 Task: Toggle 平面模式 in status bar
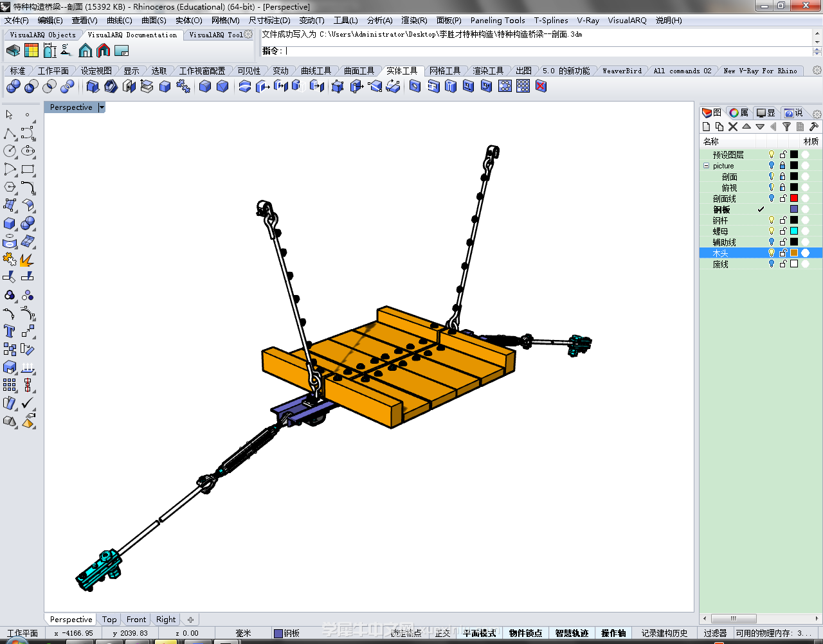click(x=480, y=633)
